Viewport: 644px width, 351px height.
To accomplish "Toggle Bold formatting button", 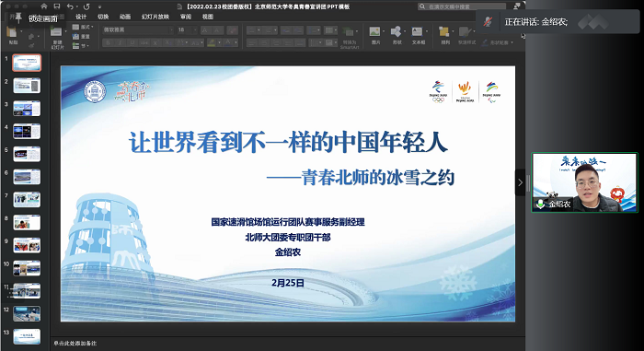I will click(x=109, y=42).
